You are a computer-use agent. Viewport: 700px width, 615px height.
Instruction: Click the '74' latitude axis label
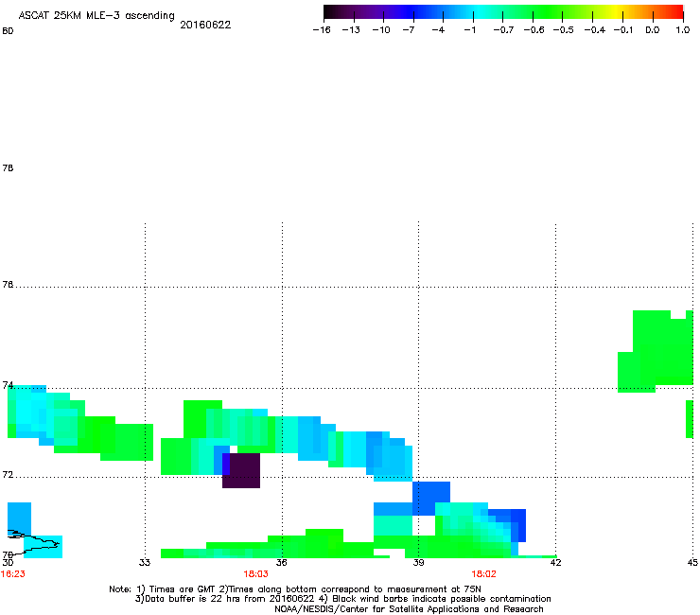click(x=8, y=385)
